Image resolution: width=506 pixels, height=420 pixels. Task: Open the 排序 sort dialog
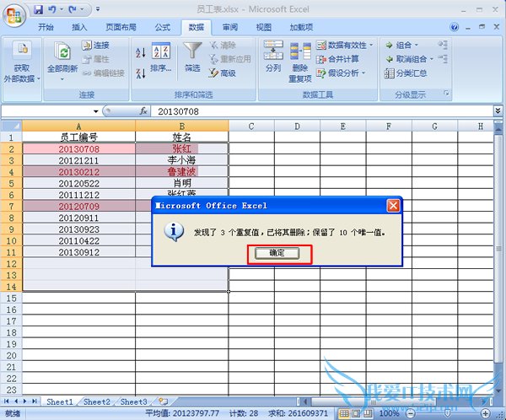[x=161, y=57]
